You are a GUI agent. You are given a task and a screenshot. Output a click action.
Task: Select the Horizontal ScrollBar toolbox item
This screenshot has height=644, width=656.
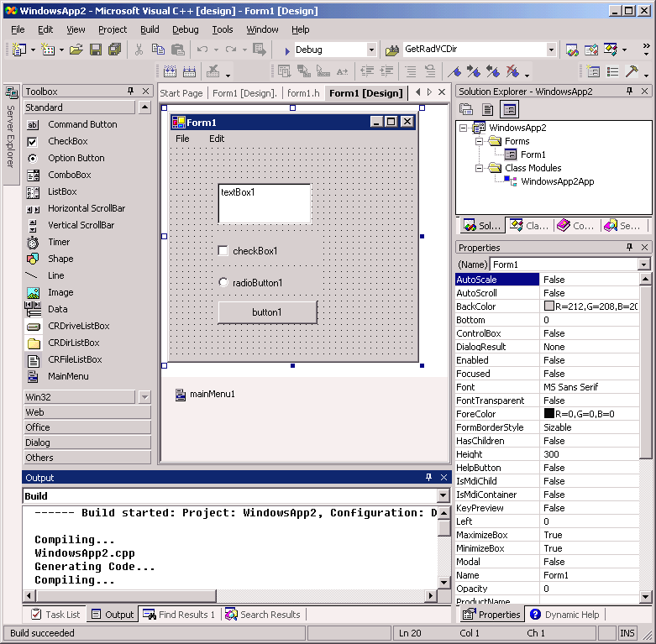click(x=87, y=208)
